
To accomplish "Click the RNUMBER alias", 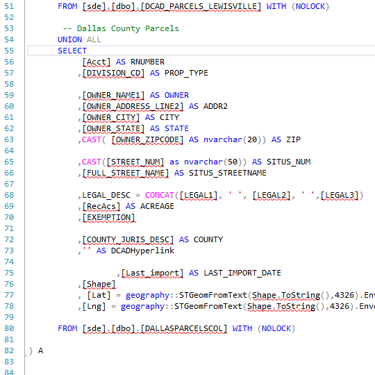I will pos(147,62).
